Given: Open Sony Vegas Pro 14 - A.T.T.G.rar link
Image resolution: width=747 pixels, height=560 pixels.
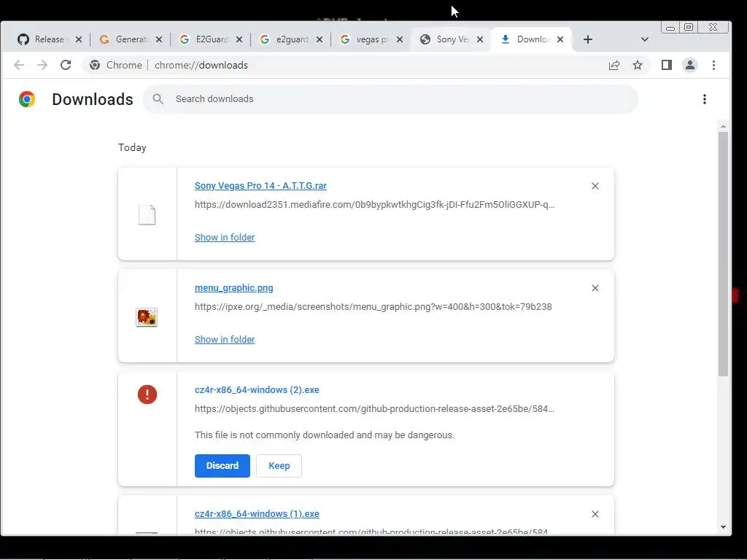Looking at the screenshot, I should (x=260, y=186).
